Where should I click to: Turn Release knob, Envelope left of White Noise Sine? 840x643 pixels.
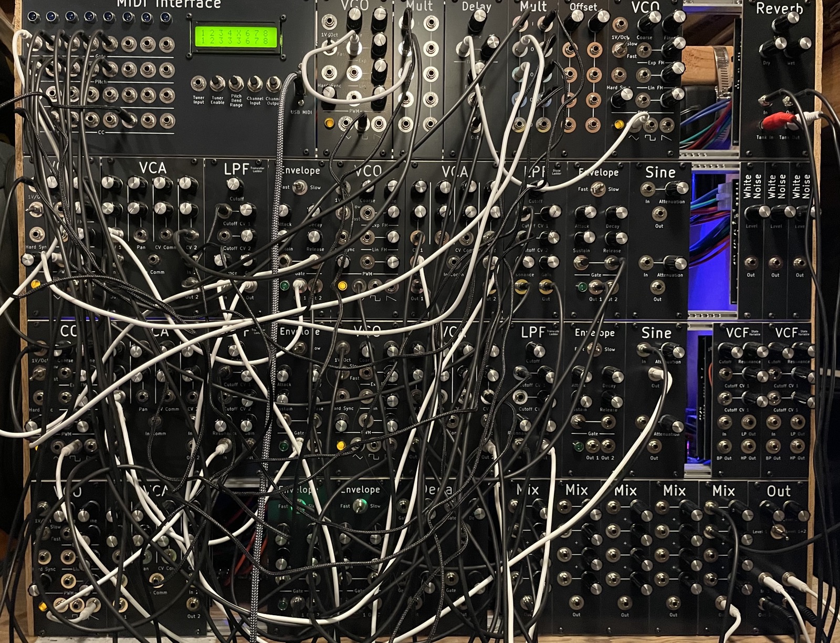coord(615,238)
